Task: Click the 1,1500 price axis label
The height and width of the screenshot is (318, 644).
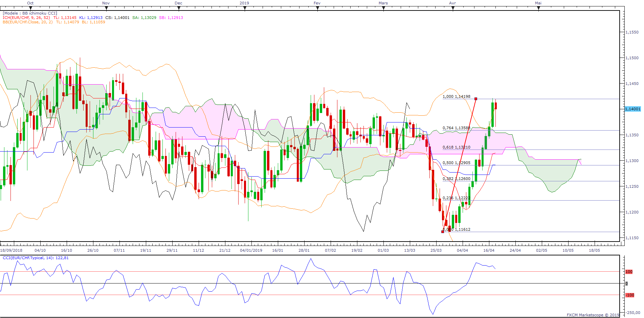Action: point(632,58)
